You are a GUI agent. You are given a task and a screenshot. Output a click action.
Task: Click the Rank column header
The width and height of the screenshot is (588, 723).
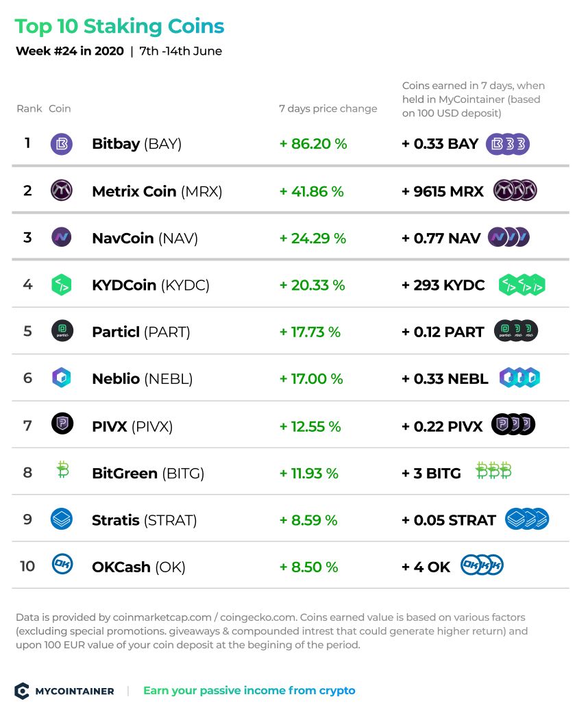pyautogui.click(x=29, y=109)
